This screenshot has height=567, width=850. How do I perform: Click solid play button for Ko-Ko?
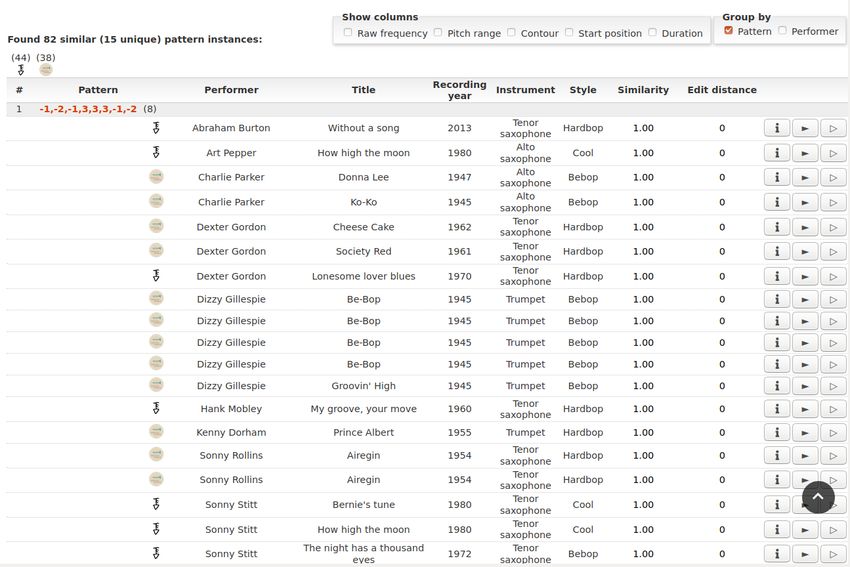[805, 203]
